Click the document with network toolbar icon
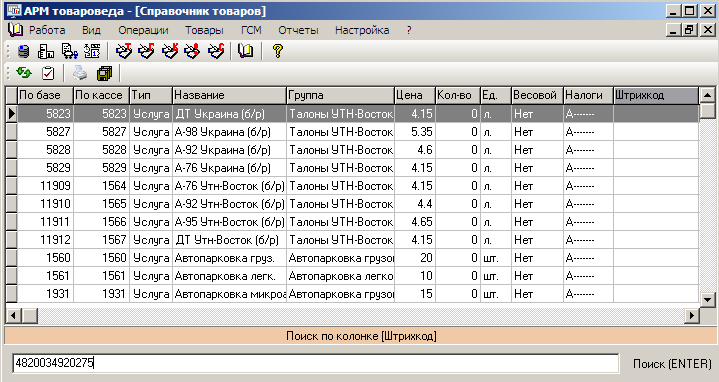The height and width of the screenshot is (382, 719). pyautogui.click(x=69, y=51)
